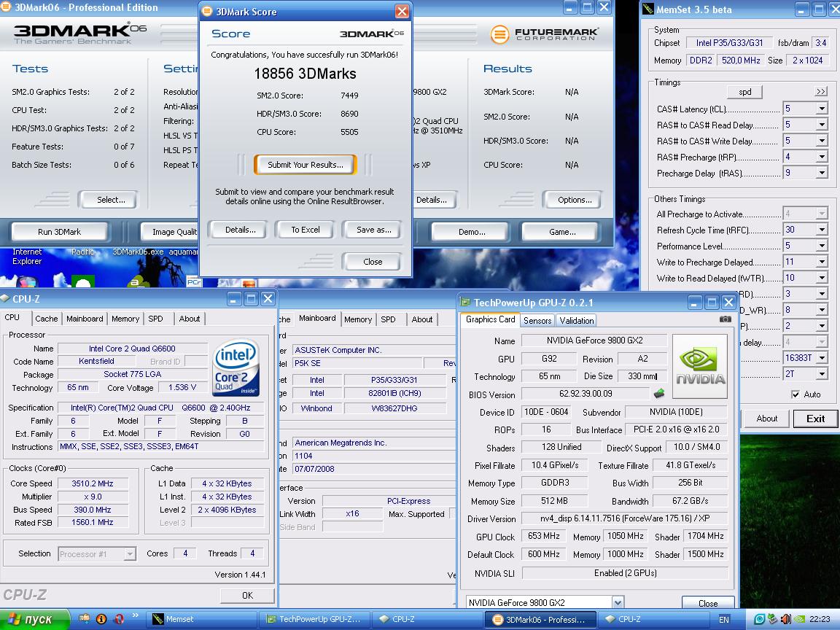The width and height of the screenshot is (840, 630).
Task: Click the Save as... button
Action: coord(374,230)
